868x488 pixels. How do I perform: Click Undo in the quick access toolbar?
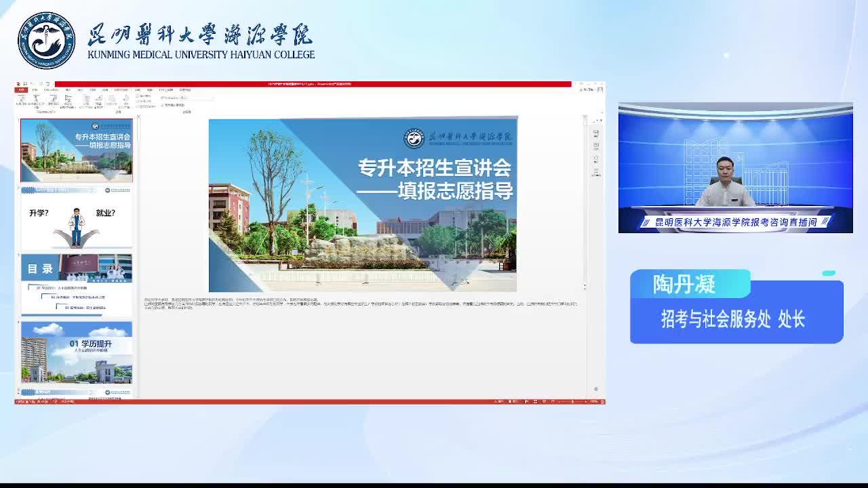[x=32, y=84]
